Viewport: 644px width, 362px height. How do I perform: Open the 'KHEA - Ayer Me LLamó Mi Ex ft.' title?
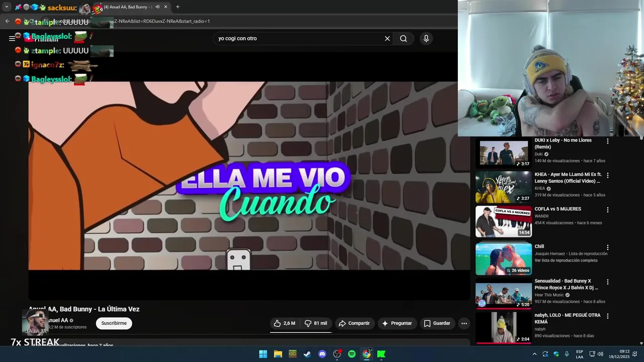[568, 177]
